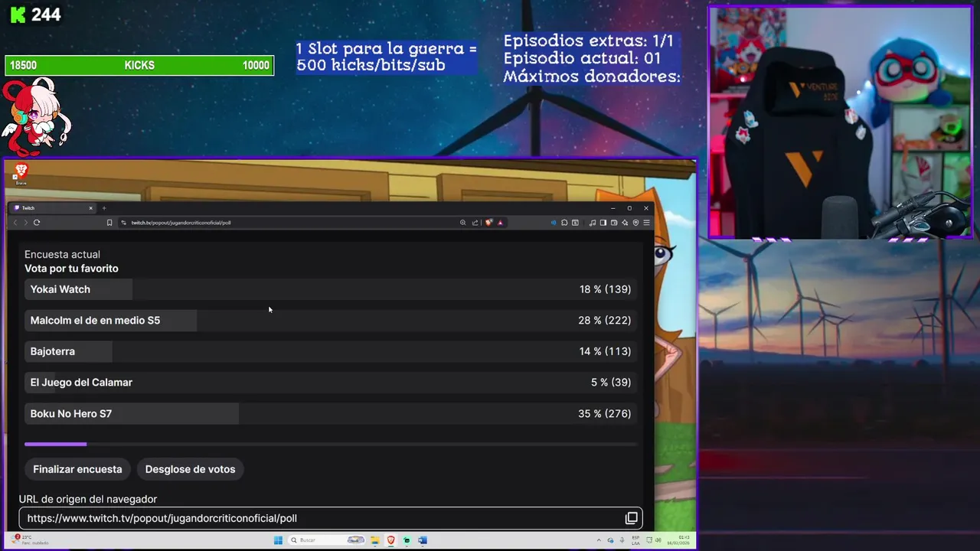Copy the poll URL with the copy icon

(632, 518)
